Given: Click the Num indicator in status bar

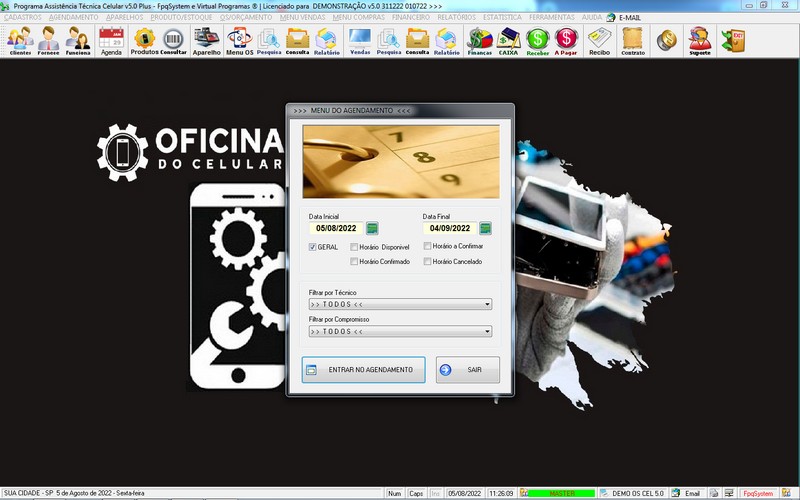Looking at the screenshot, I should (394, 493).
